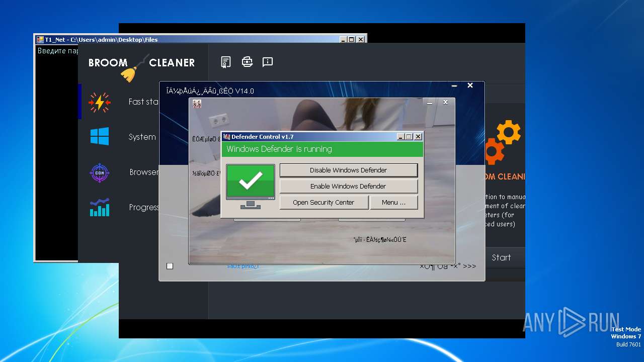Click the Defender Control title bar icon
Viewport: 644px width, 362px height.
click(227, 137)
